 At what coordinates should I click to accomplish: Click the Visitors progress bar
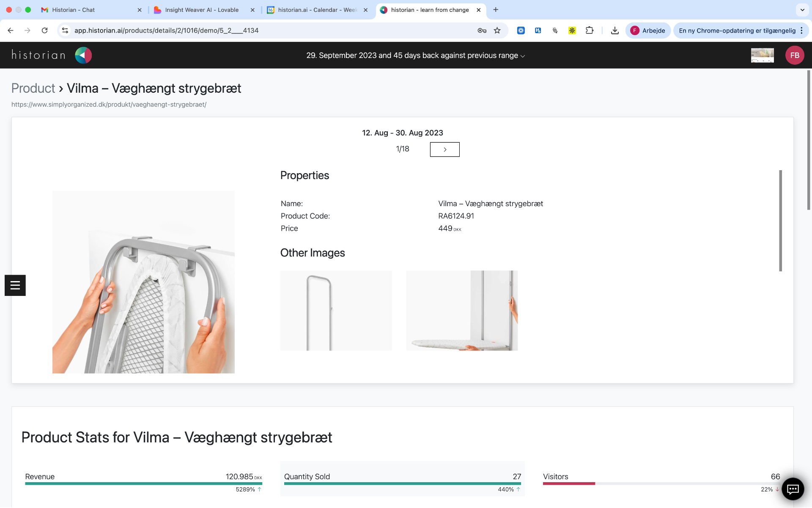661,483
